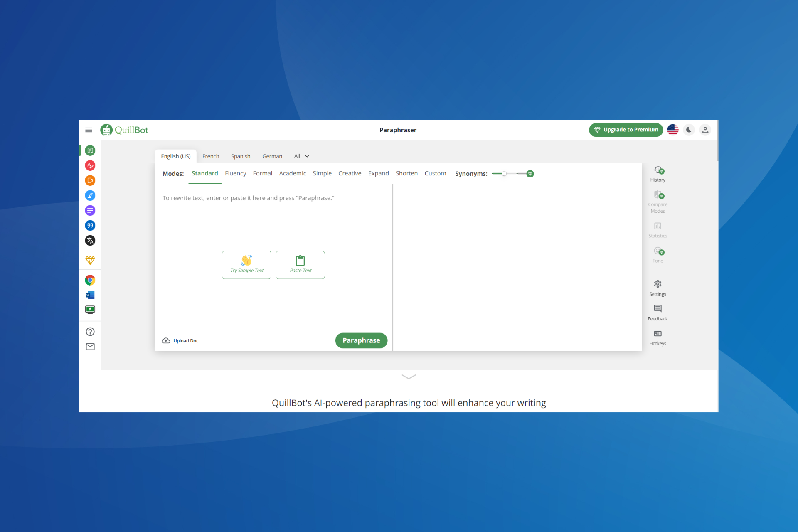798x532 pixels.
Task: Select the Standard mode
Action: pos(205,173)
